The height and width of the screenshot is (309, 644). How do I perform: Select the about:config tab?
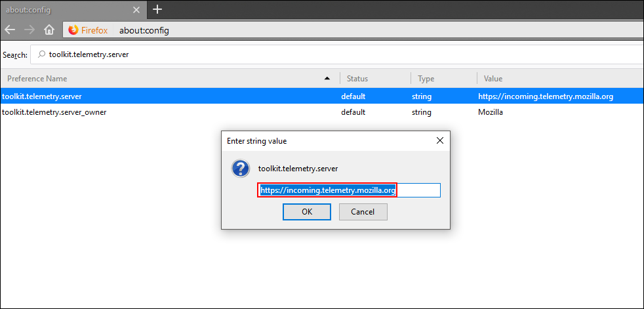coord(74,9)
